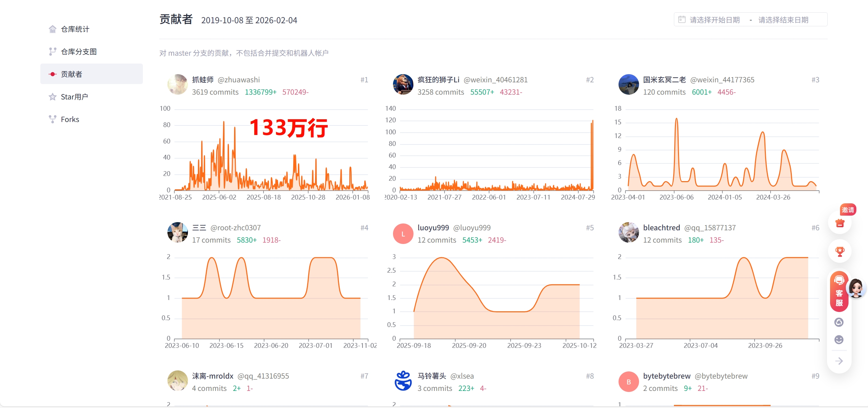The height and width of the screenshot is (408, 868).
Task: Click the 仓库统计 home icon
Action: point(52,29)
